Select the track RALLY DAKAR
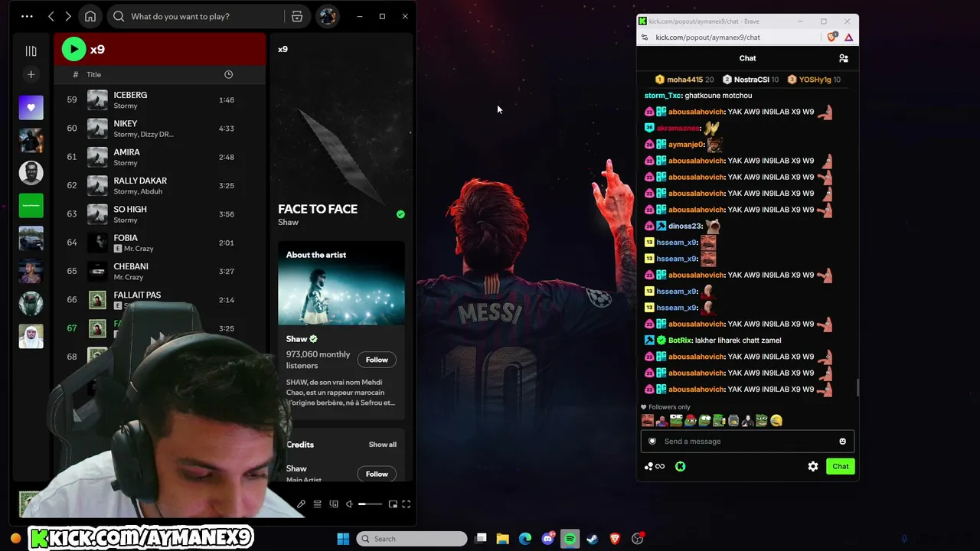This screenshot has width=980, height=551. point(160,185)
